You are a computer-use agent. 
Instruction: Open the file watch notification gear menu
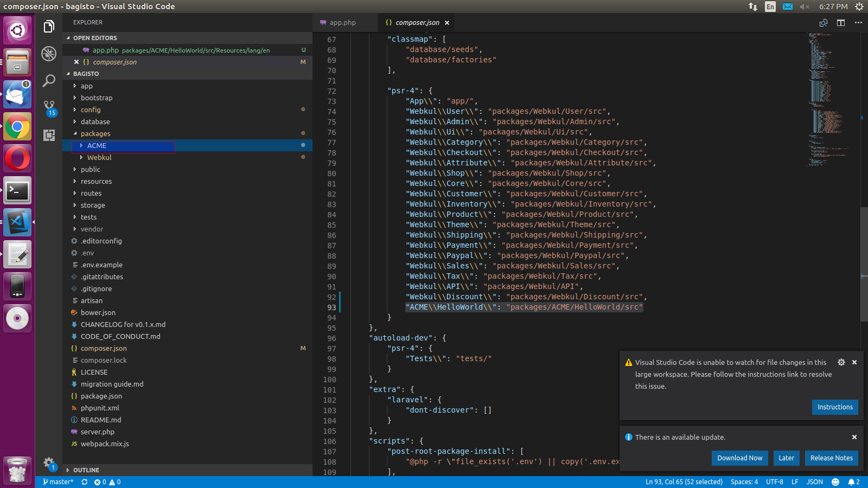(x=841, y=362)
